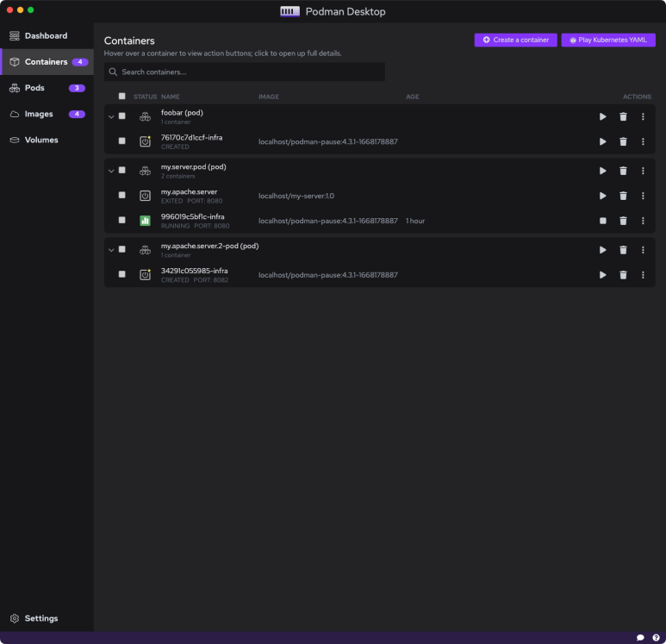Delete the foobar pod
666x644 pixels.
[x=623, y=116]
